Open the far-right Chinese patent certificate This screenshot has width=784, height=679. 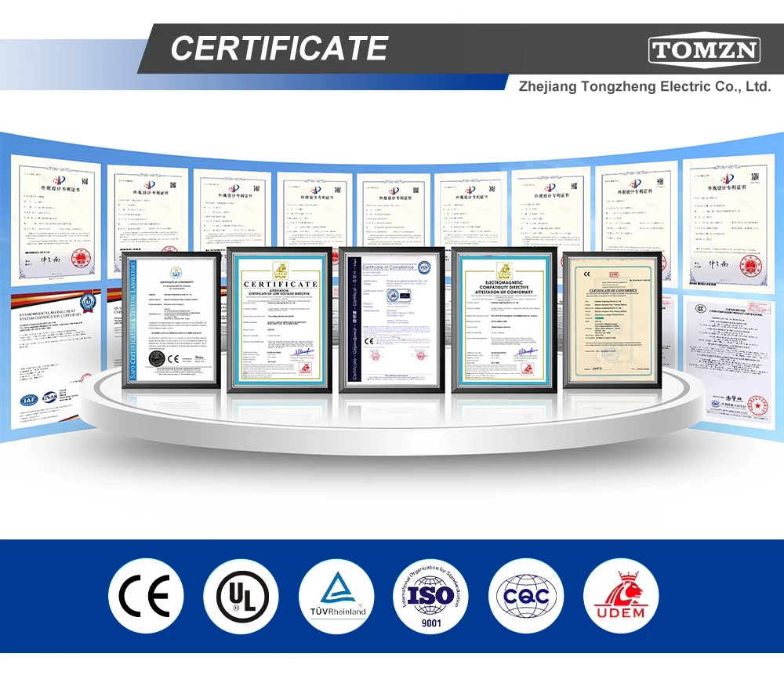728,222
